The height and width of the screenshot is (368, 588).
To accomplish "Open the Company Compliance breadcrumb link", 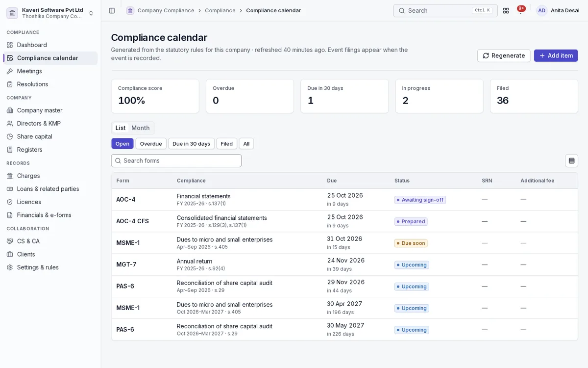I will [166, 10].
